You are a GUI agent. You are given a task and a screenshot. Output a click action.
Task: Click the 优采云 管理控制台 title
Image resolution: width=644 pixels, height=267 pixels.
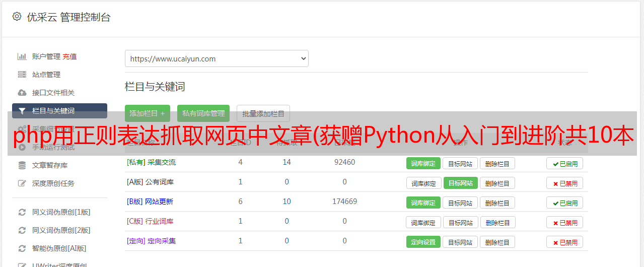68,17
